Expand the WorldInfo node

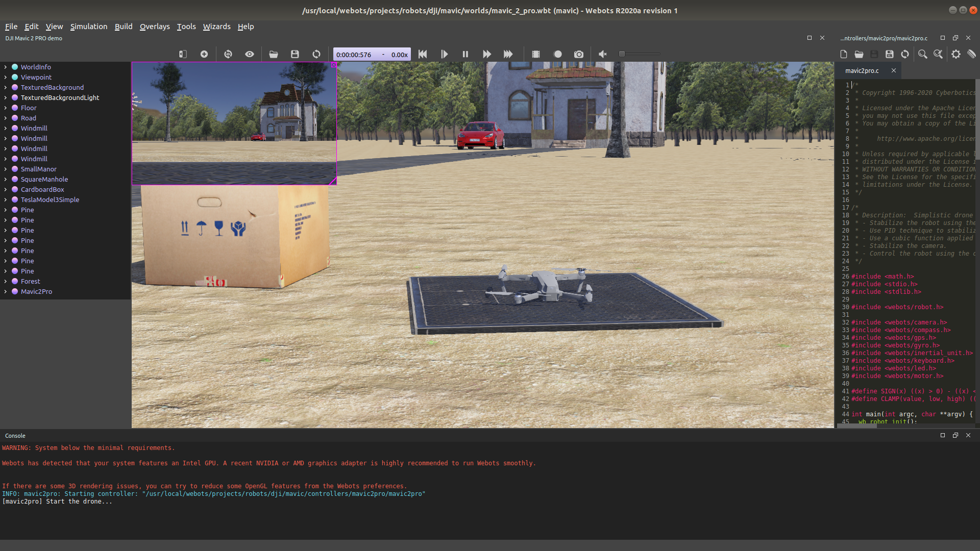point(6,67)
